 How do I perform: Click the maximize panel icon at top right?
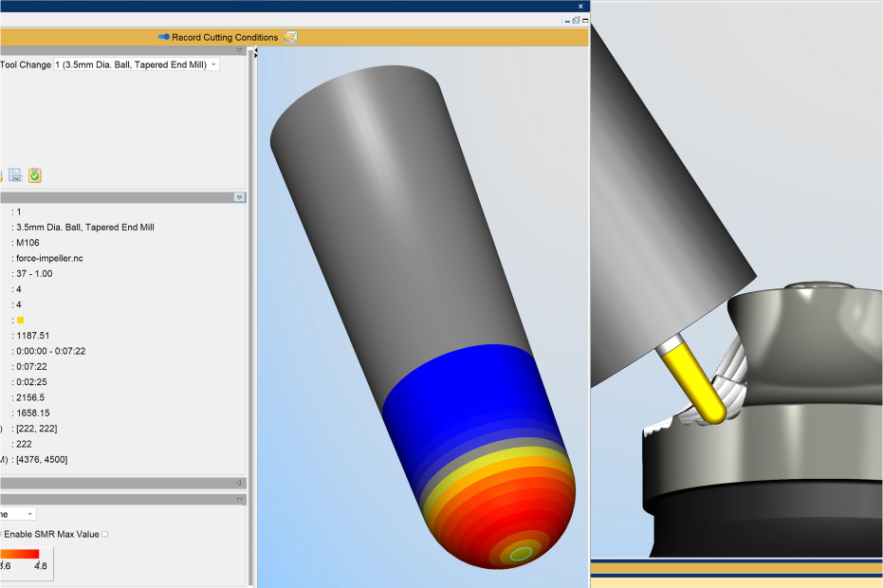586,20
